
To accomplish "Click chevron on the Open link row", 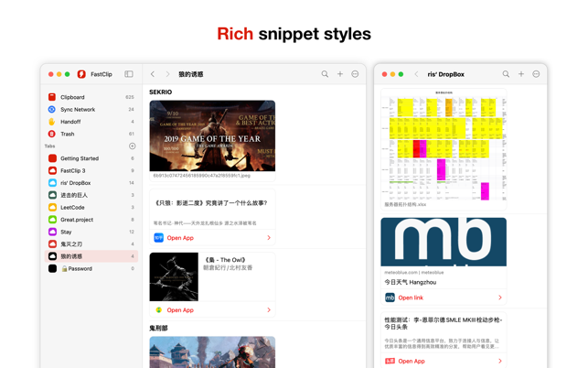I will tap(500, 298).
